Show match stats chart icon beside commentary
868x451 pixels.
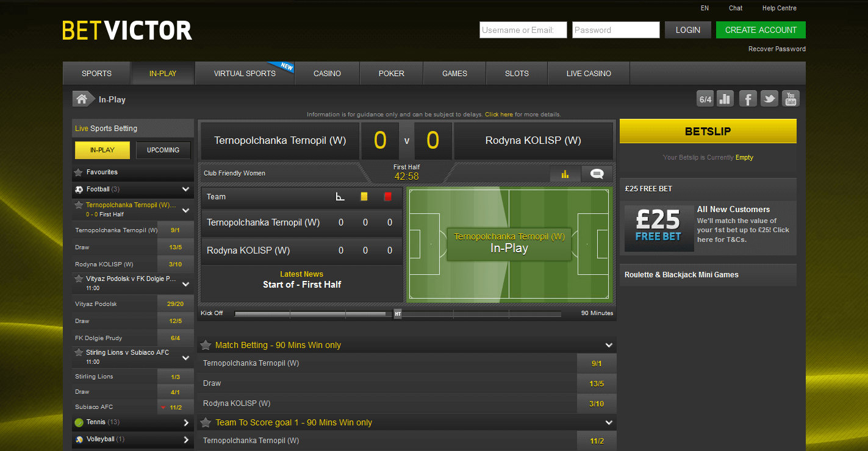coord(565,174)
